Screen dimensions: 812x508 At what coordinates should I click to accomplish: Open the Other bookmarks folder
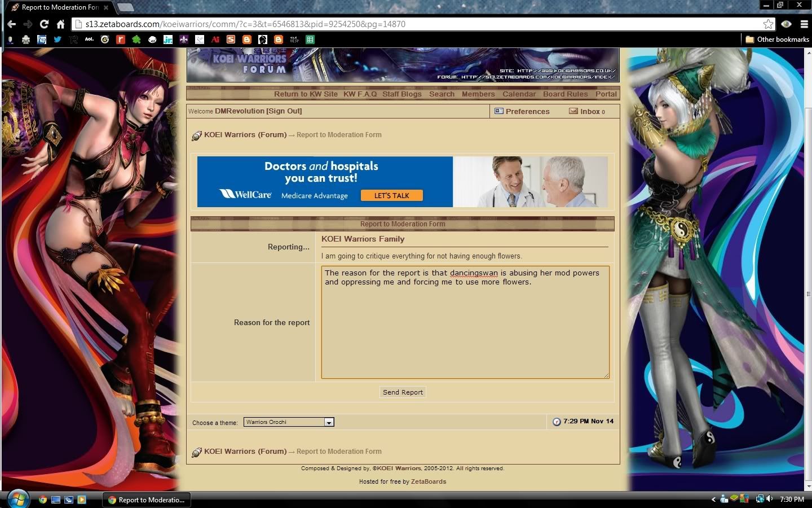point(777,40)
